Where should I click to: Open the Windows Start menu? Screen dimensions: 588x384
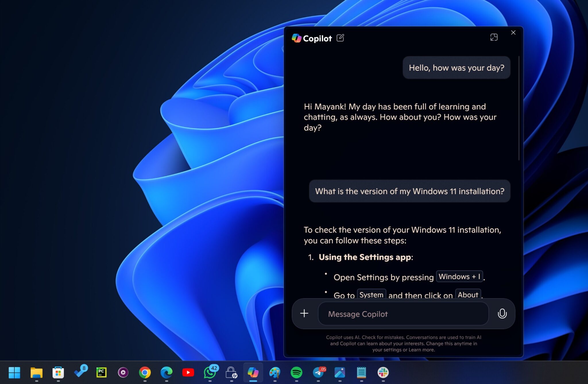(15, 372)
